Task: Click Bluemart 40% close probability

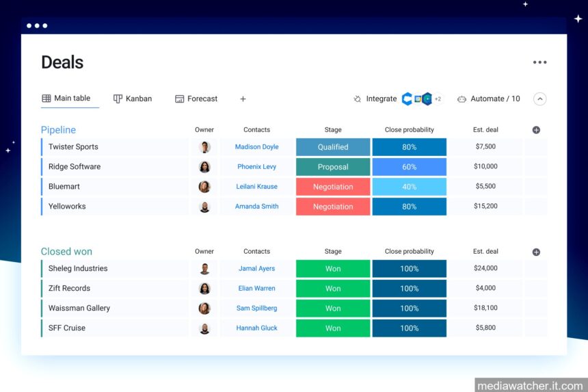Action: (x=409, y=187)
